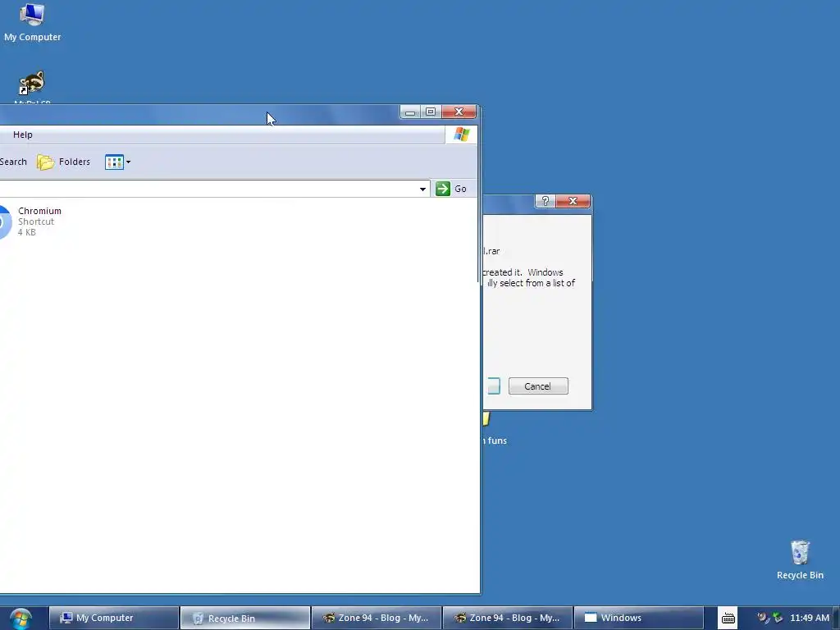
Task: Toggle the Folders pane button
Action: click(63, 162)
